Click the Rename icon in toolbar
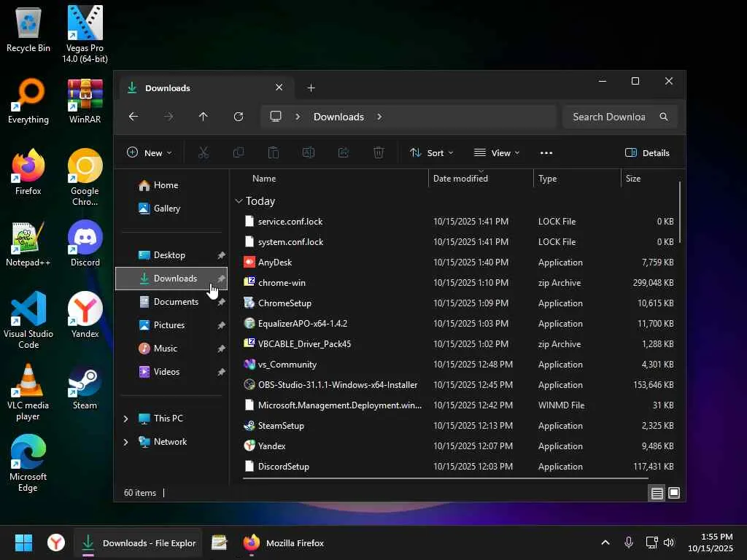747x560 pixels. [x=309, y=153]
